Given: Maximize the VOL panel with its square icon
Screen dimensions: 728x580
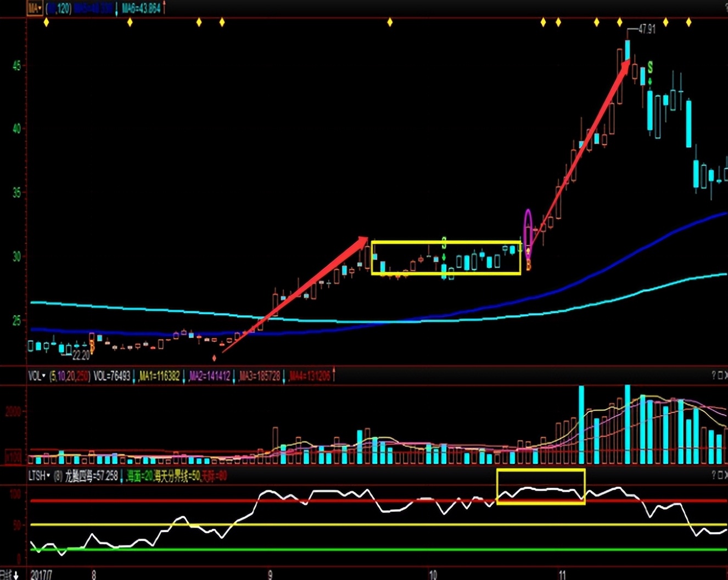Looking at the screenshot, I should pyautogui.click(x=720, y=375).
